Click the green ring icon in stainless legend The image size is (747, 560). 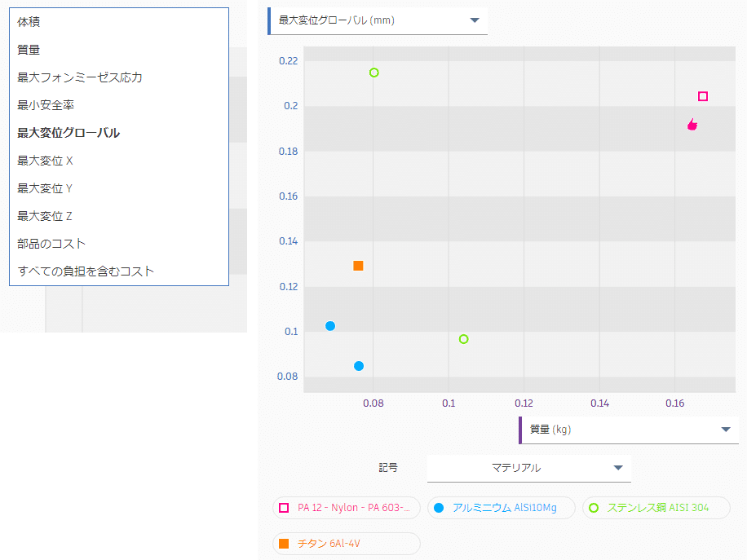coord(594,508)
